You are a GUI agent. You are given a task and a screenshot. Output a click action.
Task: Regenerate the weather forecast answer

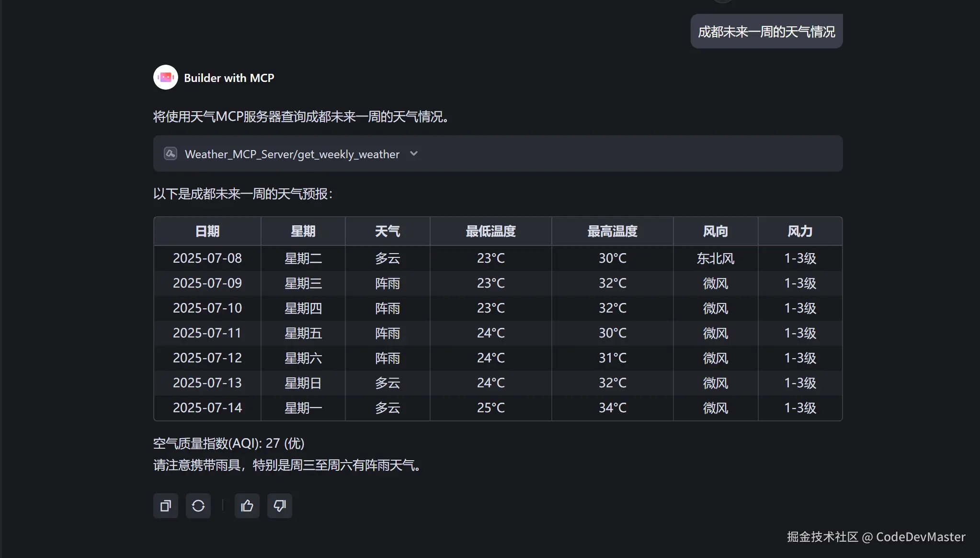(198, 506)
